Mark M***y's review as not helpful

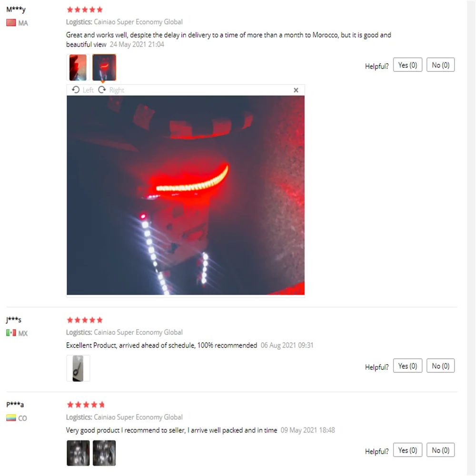[x=440, y=65]
